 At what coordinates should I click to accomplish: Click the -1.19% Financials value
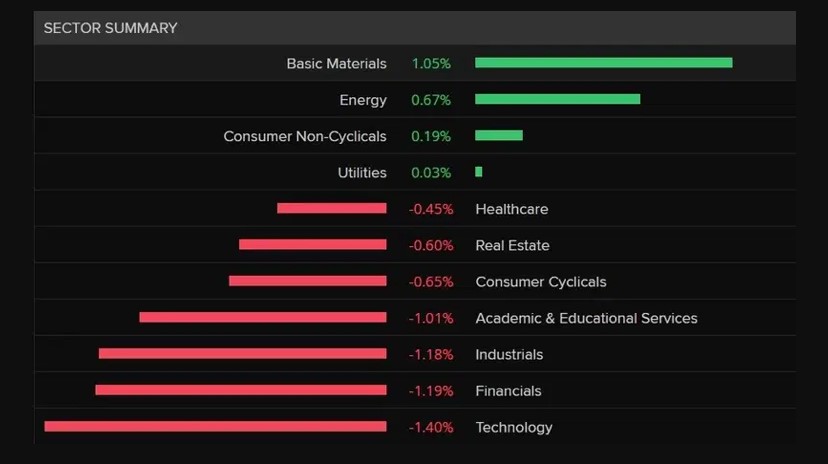[x=431, y=391]
